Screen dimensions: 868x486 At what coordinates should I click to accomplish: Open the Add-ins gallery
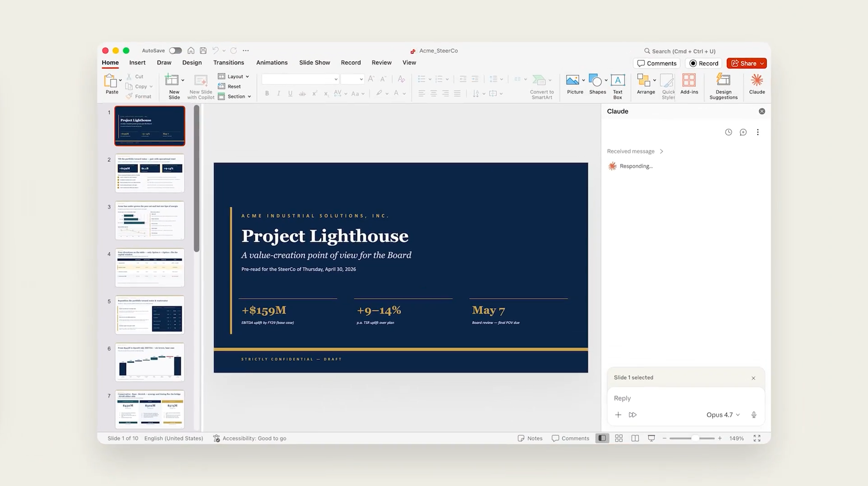(x=689, y=84)
